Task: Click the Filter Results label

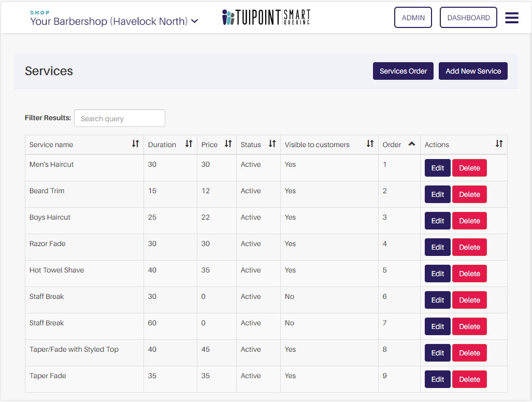Action: tap(48, 118)
